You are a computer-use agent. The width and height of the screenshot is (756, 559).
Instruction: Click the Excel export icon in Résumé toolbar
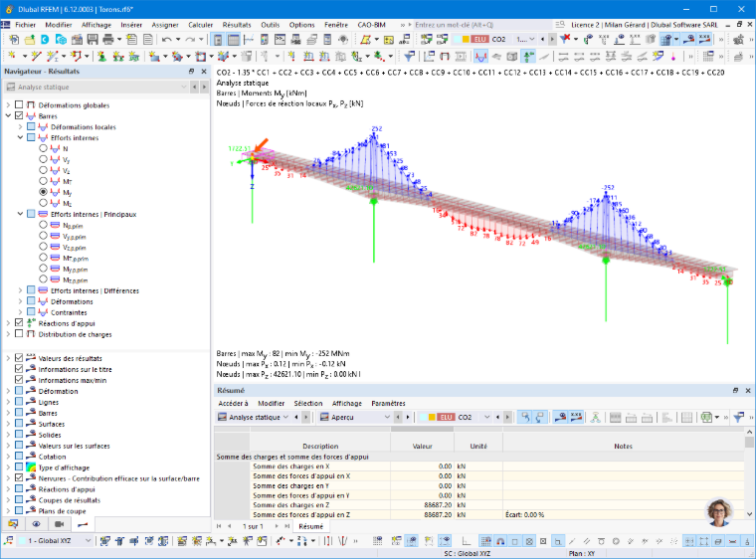[x=707, y=417]
